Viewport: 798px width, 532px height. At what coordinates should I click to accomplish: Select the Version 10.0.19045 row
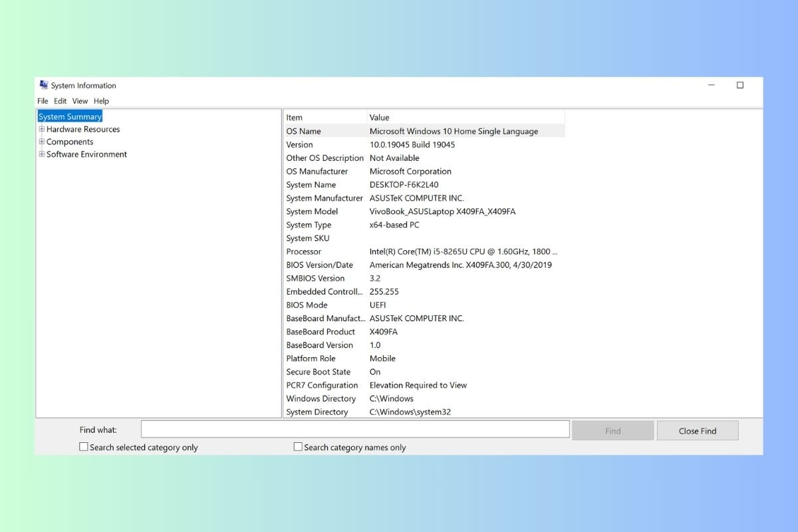[424, 145]
